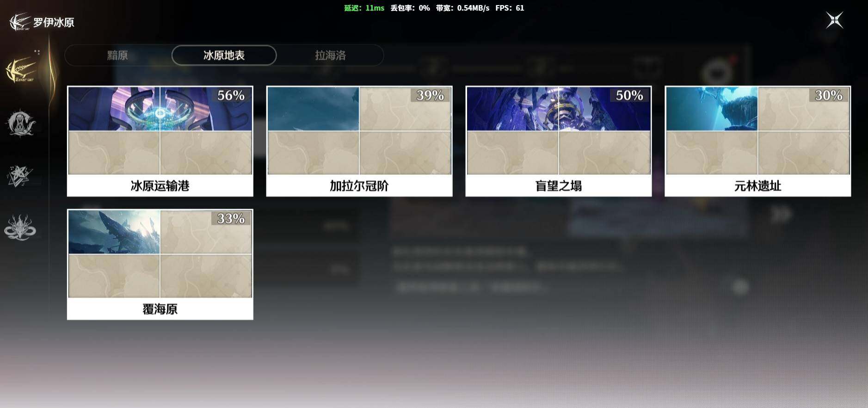Open the 元林遗址 area card
This screenshot has height=408, width=868.
tap(758, 141)
